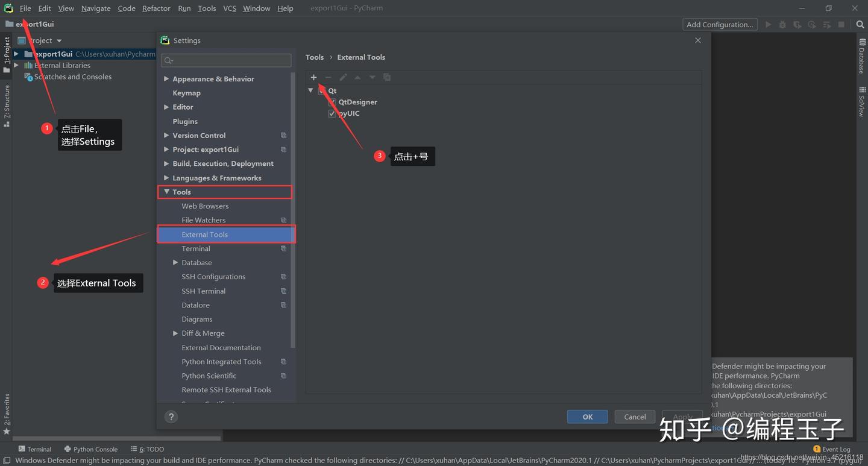This screenshot has width=868, height=466.
Task: Open the search everywhere magnifier icon
Action: pos(860,25)
